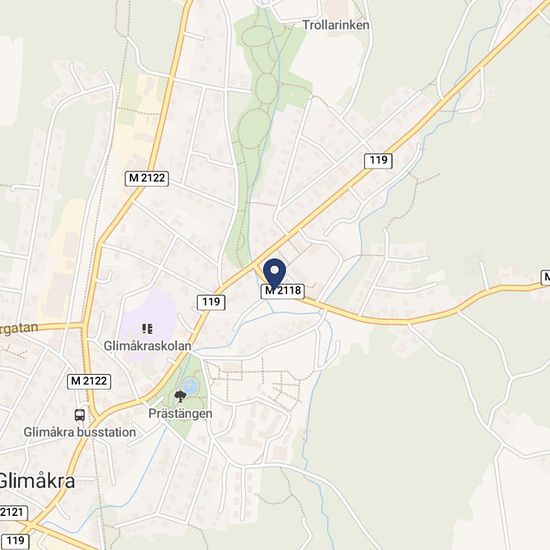This screenshot has width=550, height=550.
Task: Select the bottom-left corner 119 road shield
Action: click(x=14, y=541)
